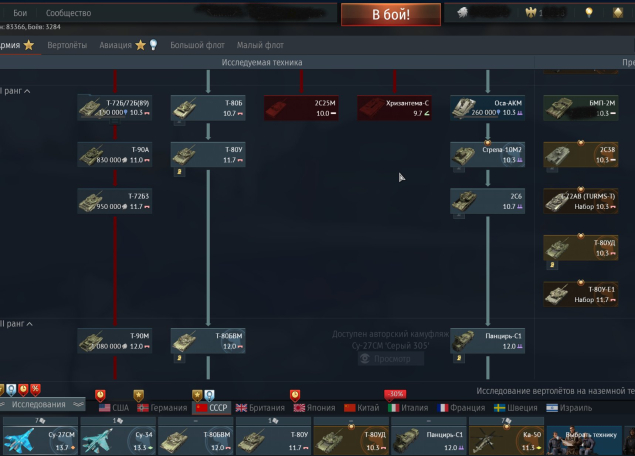
Task: Click the golden diamond premium icon in top bar
Action: pos(618,13)
